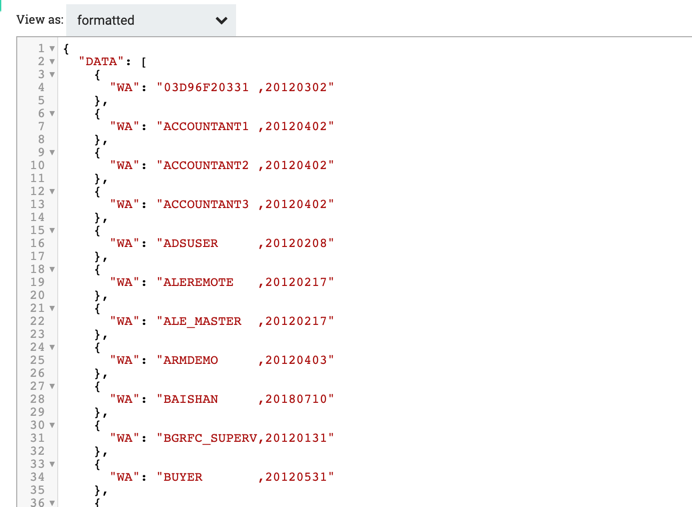Toggle the fold arrow at line 27
This screenshot has height=507, width=692.
tap(52, 387)
